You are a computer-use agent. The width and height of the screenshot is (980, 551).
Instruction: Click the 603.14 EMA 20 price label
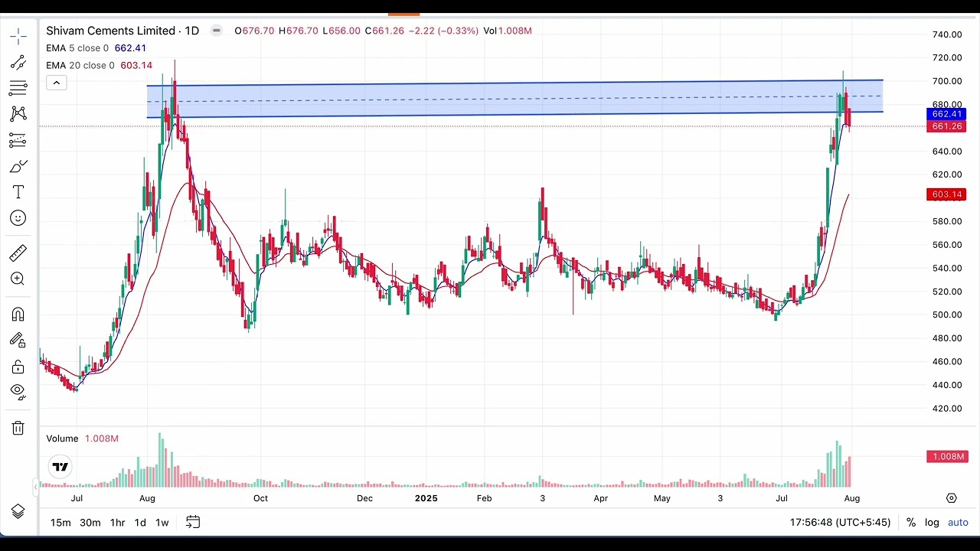[946, 194]
